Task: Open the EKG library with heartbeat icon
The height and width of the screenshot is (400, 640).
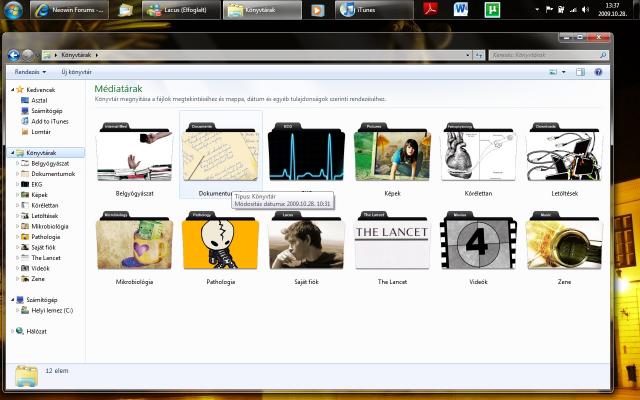Action: tap(306, 152)
